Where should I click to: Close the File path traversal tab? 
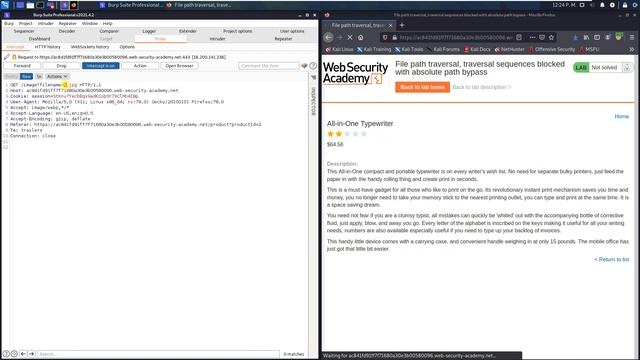tap(390, 25)
